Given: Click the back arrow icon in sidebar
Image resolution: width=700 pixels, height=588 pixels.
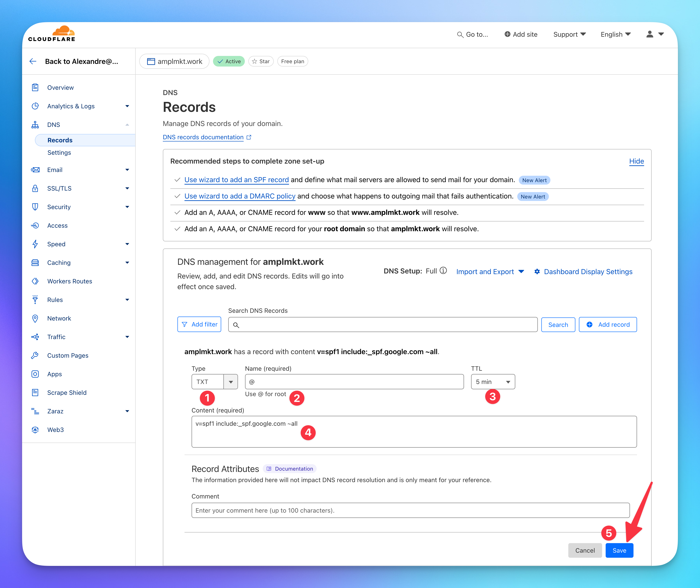Looking at the screenshot, I should click(x=33, y=61).
